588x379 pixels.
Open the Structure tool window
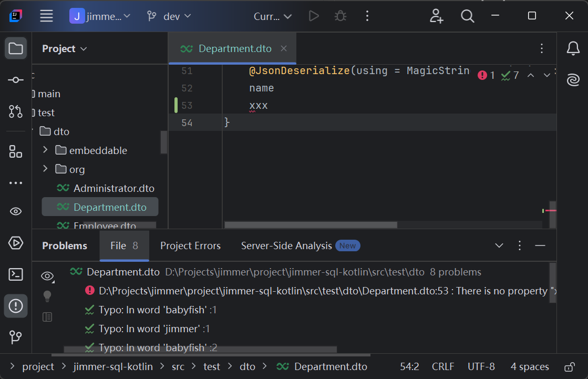(16, 152)
